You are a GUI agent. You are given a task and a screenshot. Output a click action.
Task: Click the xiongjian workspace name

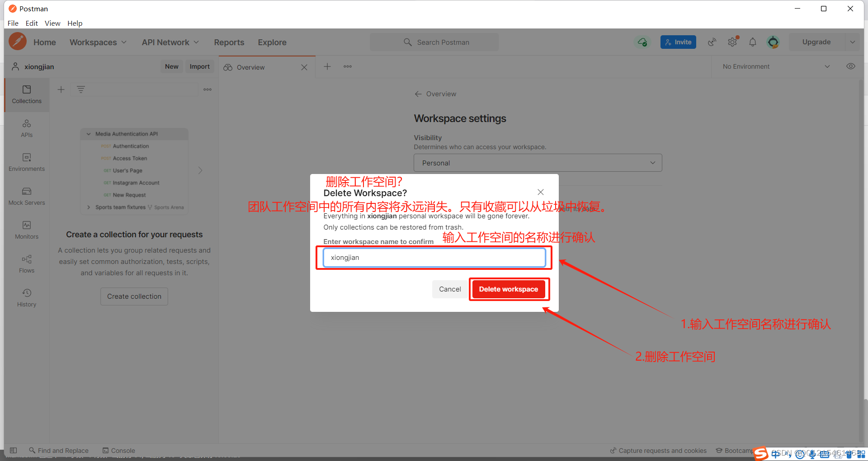click(x=39, y=66)
